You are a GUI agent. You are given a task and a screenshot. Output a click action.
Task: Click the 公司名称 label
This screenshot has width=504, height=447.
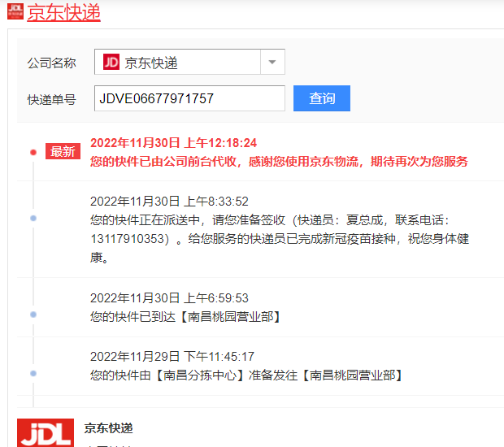click(52, 63)
